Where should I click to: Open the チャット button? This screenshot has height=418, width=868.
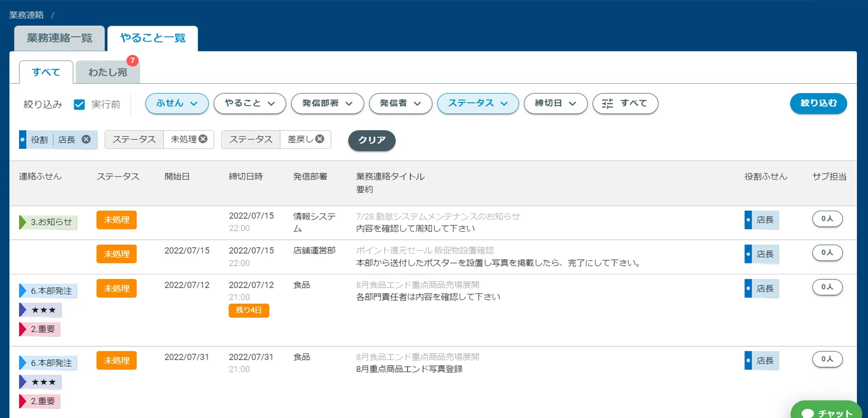[x=826, y=410]
